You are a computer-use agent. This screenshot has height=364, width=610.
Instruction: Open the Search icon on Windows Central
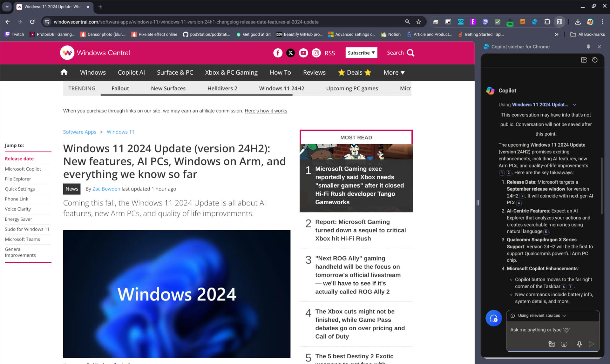tap(410, 52)
